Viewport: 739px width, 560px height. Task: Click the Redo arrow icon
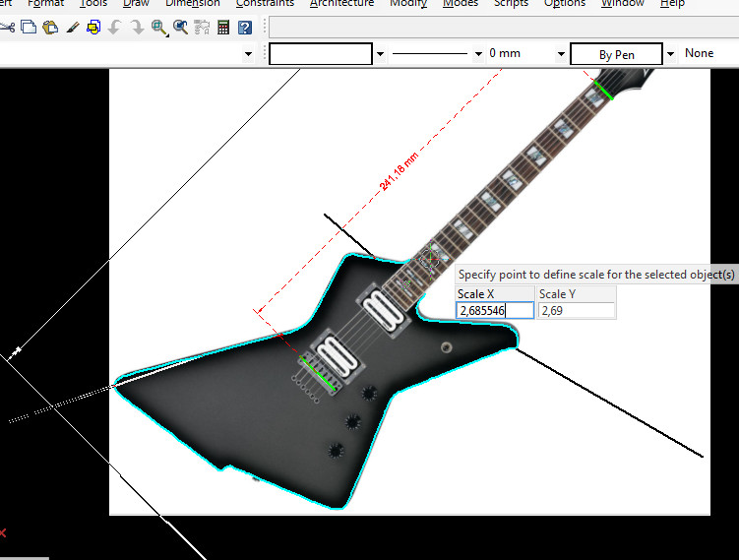pos(137,27)
